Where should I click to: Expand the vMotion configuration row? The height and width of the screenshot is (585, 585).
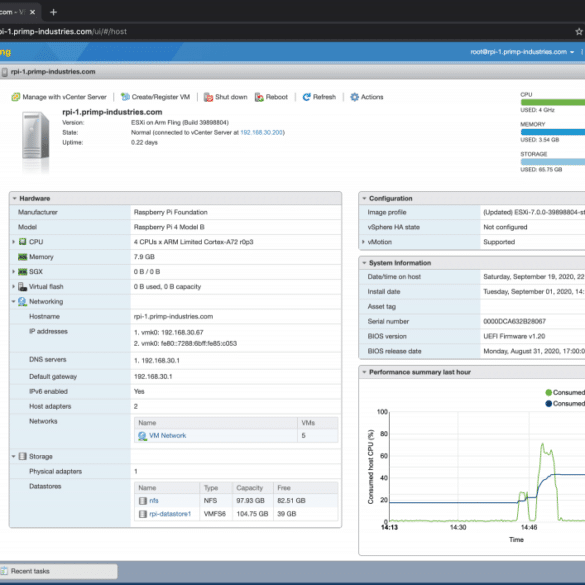tap(363, 242)
